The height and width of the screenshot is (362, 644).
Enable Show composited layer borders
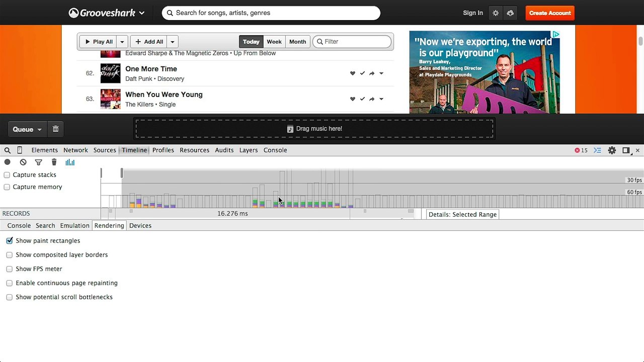(10, 255)
